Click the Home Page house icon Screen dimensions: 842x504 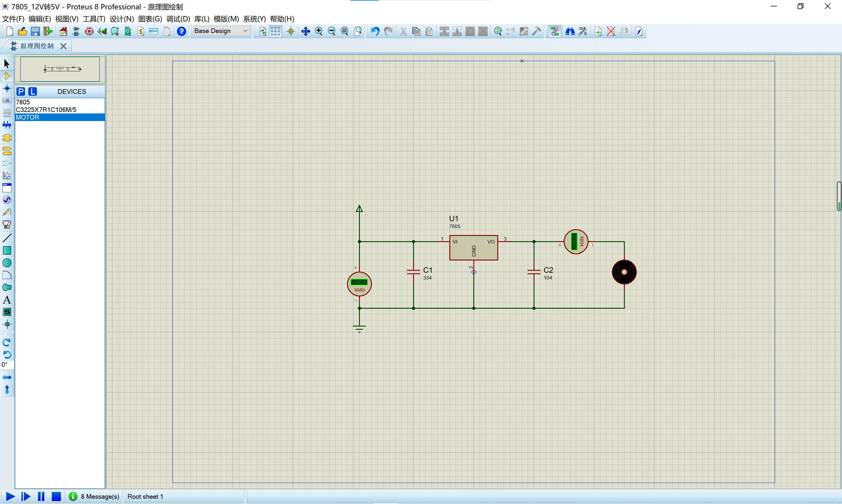(63, 31)
